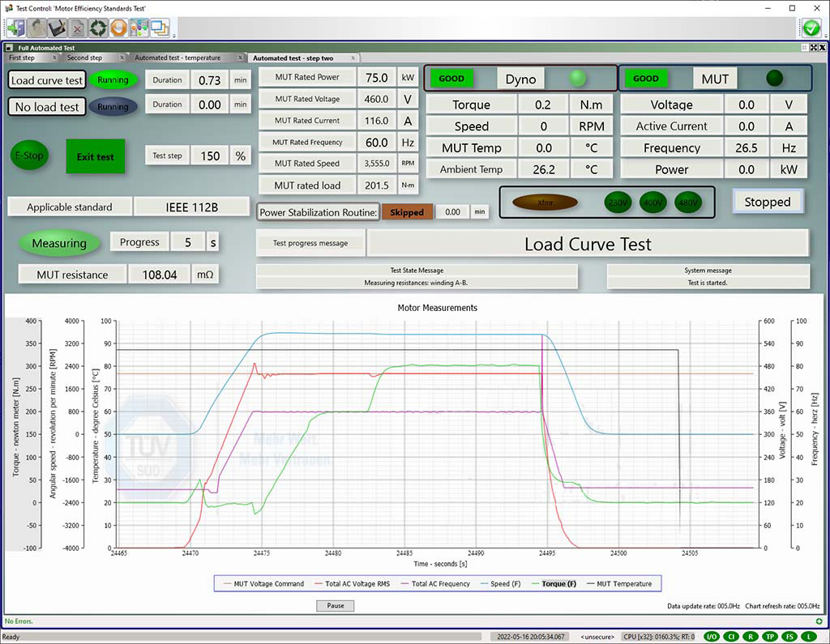Click the green recycle refresh icon
This screenshot has width=830, height=644.
[x=98, y=27]
